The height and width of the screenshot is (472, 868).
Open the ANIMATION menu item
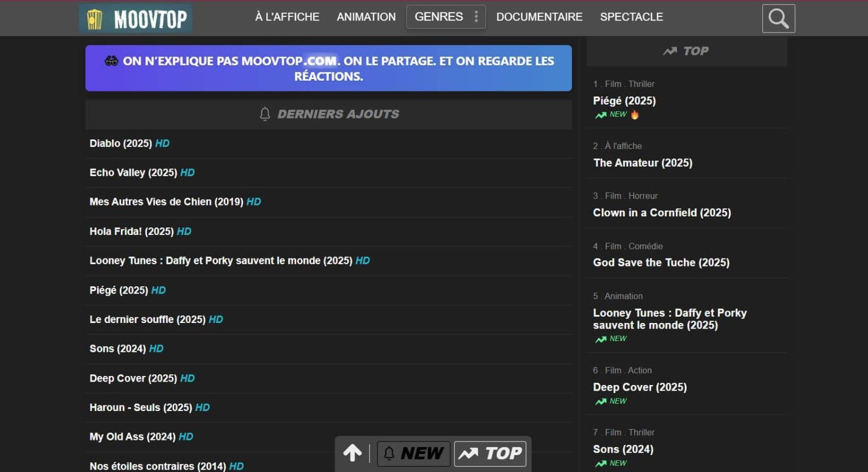coord(366,17)
